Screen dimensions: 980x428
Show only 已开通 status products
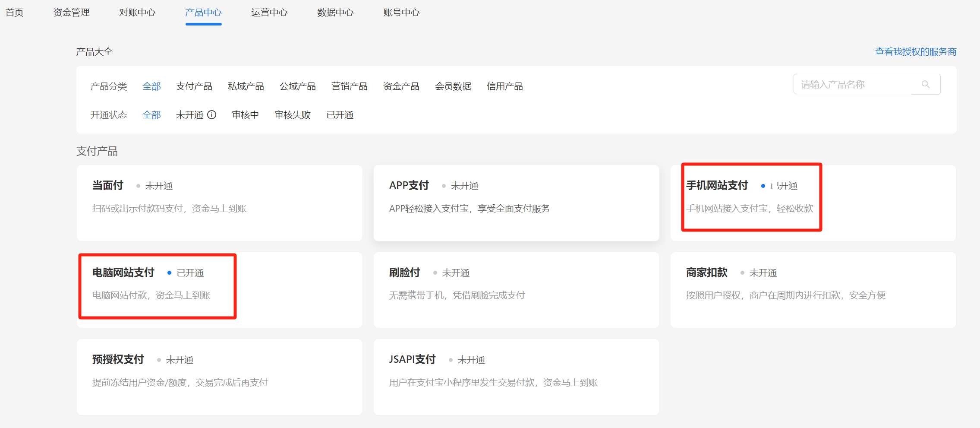(340, 115)
